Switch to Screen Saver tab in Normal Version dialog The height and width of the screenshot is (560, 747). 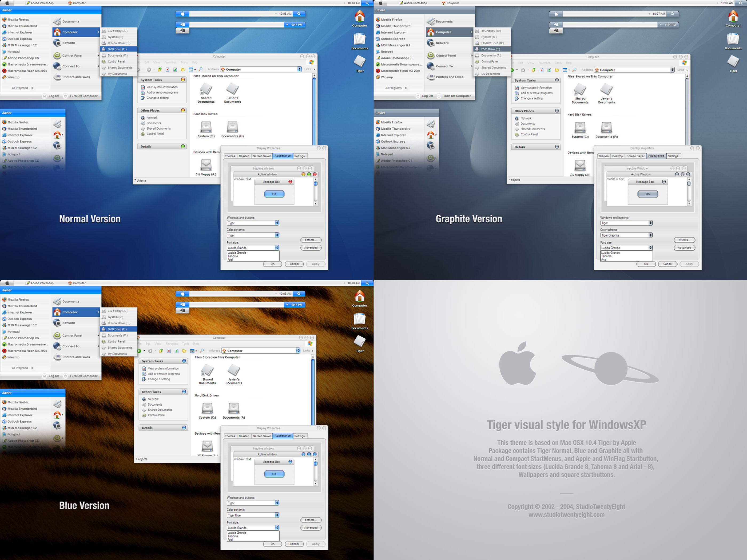tap(262, 156)
